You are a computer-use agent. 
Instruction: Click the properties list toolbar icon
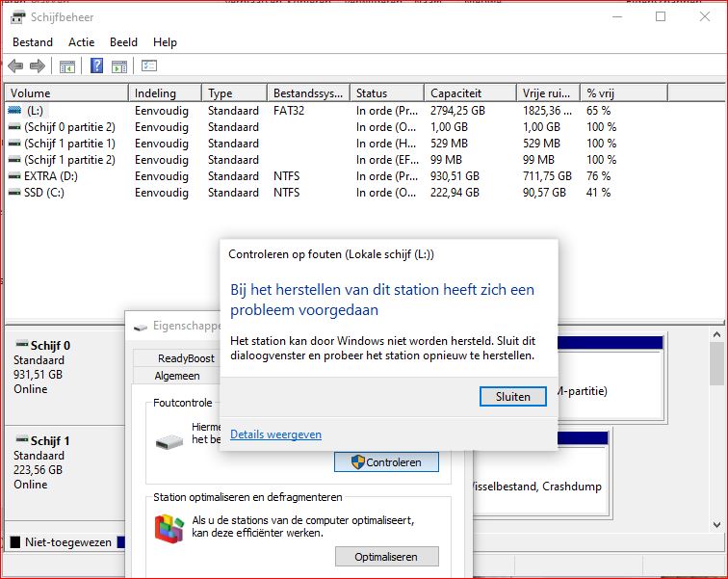click(149, 66)
